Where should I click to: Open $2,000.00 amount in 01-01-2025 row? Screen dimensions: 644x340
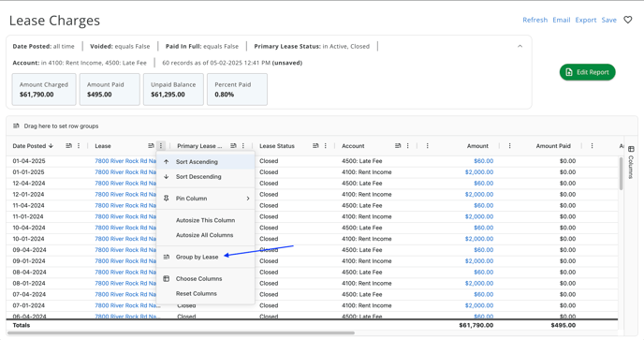479,171
